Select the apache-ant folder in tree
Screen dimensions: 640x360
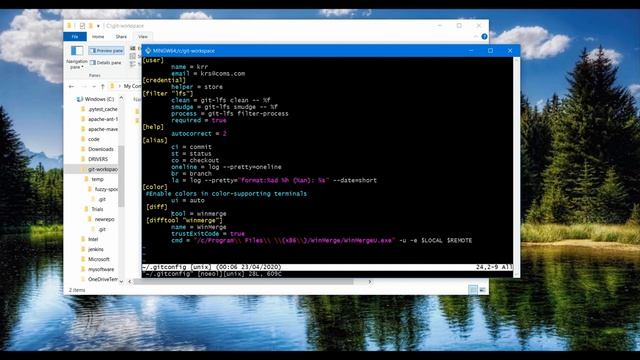pos(100,119)
